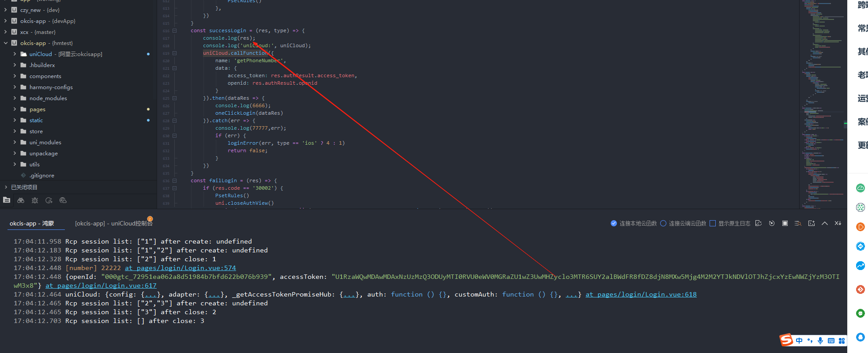Stop the running console session
This screenshot has width=868, height=353.
(x=785, y=223)
